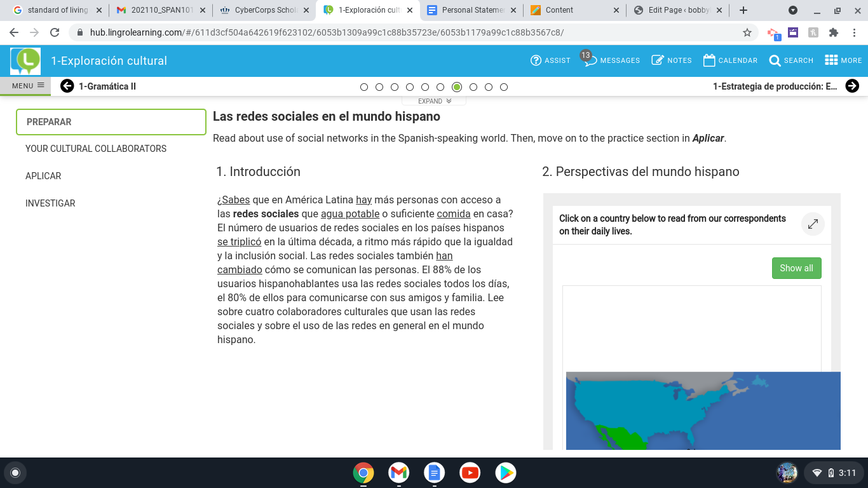The width and height of the screenshot is (868, 488).
Task: Go back to 1-Gramática II arrow
Action: tap(67, 86)
